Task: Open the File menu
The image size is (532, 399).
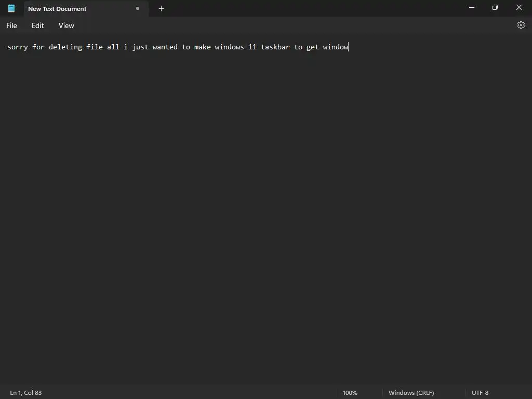Action: click(x=11, y=25)
